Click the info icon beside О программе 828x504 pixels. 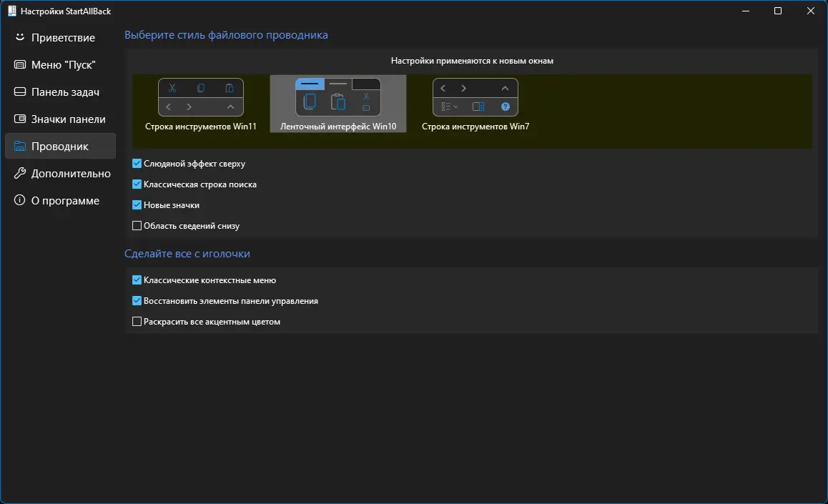19,200
